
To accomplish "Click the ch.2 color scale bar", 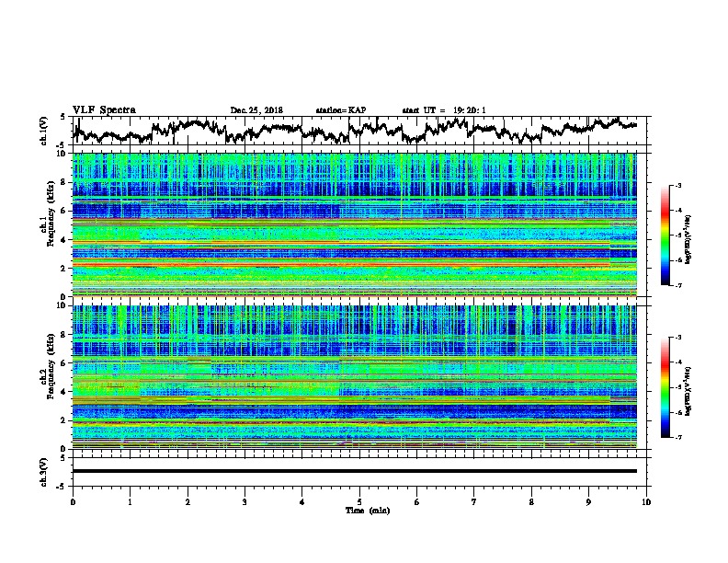I will 665,387.
